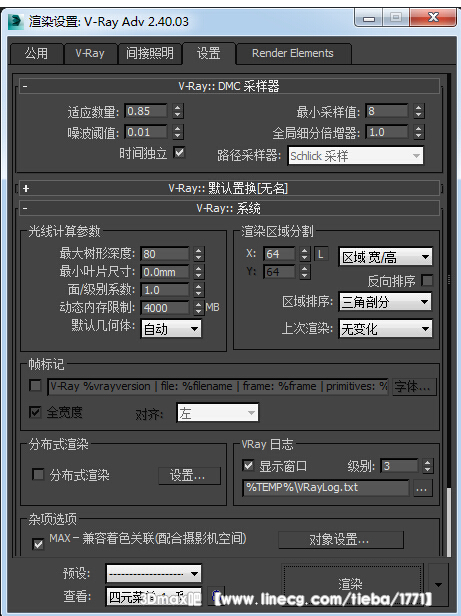This screenshot has height=616, width=461.
Task: Adjust the region X spinner
Action: click(305, 254)
